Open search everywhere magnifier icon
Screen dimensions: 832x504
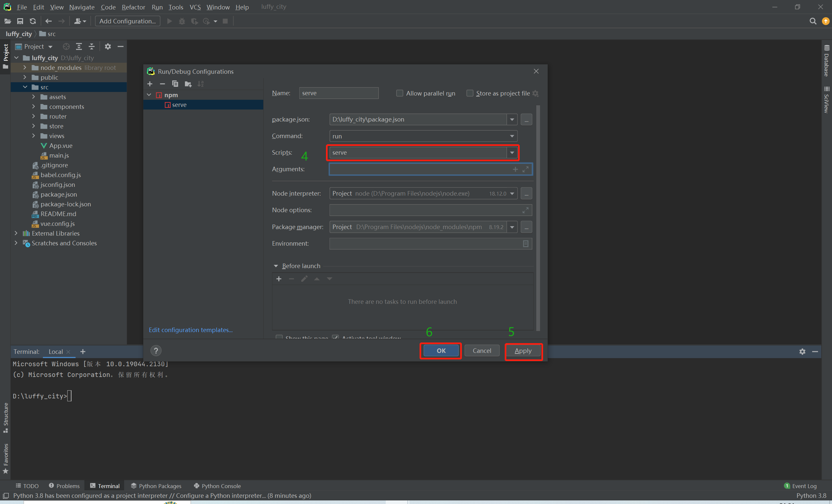tap(813, 21)
